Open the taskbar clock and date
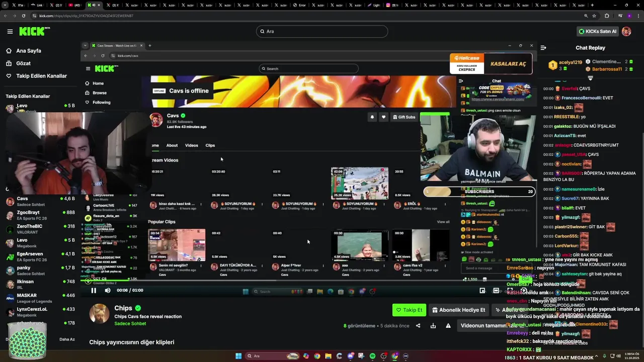Screen dimensions: 644x362 click(x=631, y=356)
